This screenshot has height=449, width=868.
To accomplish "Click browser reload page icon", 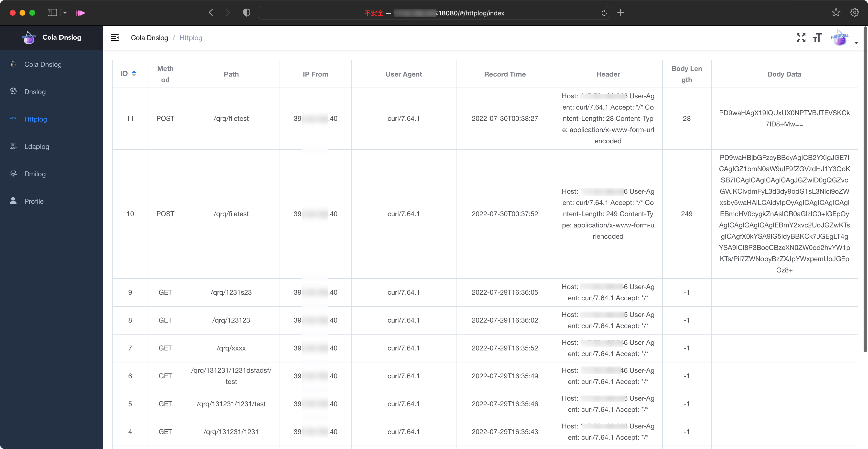I will click(x=604, y=13).
